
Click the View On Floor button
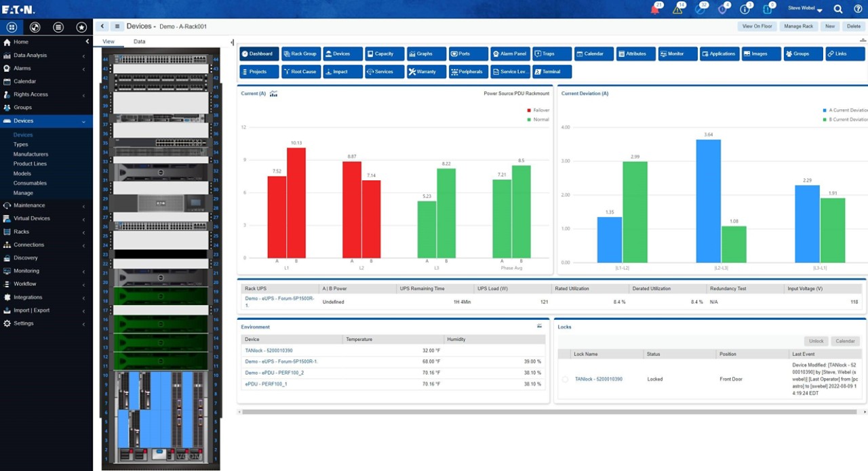click(757, 26)
